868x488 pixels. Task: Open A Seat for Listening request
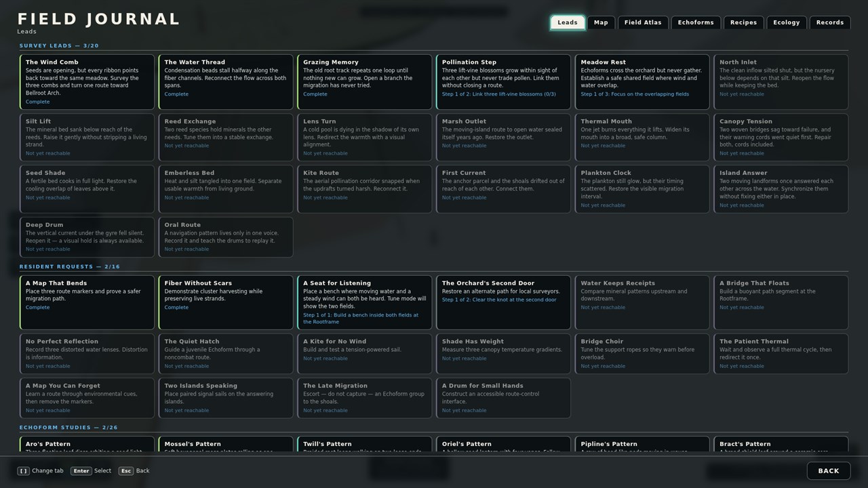coord(365,302)
